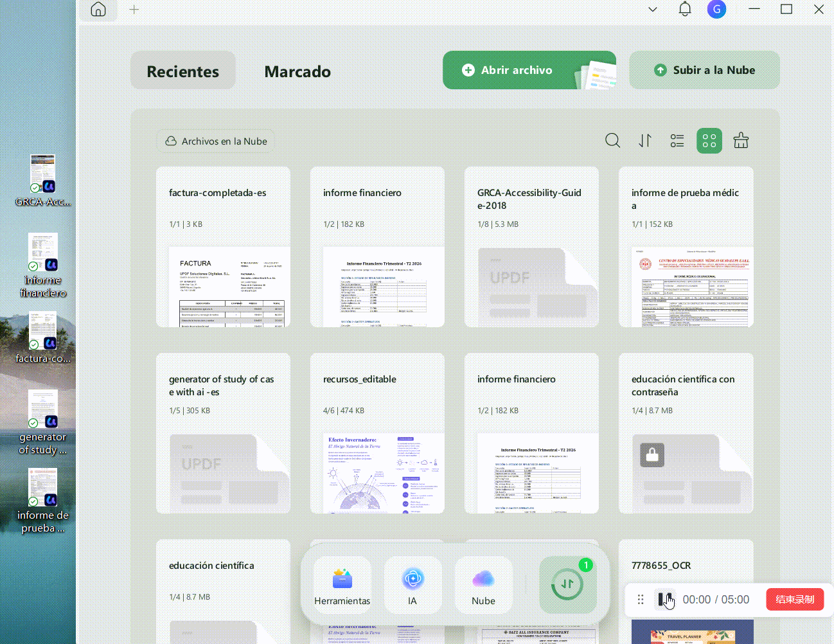
Task: Open Nube in the bottom dock
Action: [x=483, y=584]
